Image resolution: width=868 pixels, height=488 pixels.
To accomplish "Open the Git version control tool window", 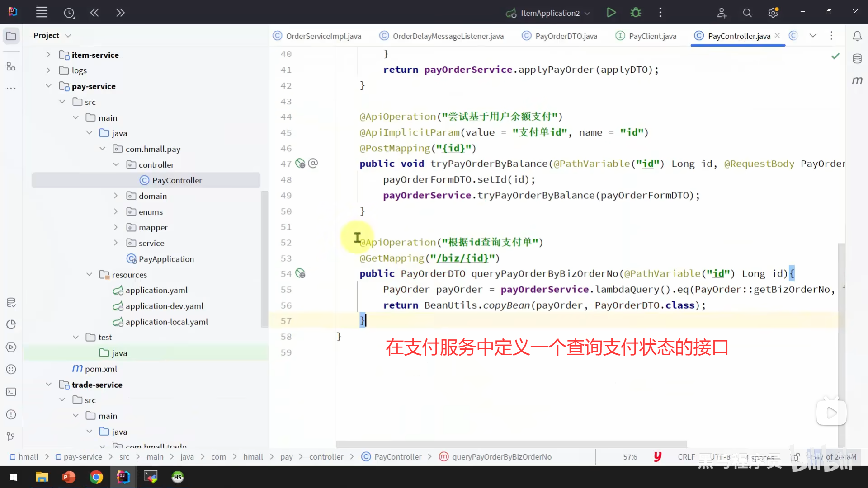I will (11, 436).
